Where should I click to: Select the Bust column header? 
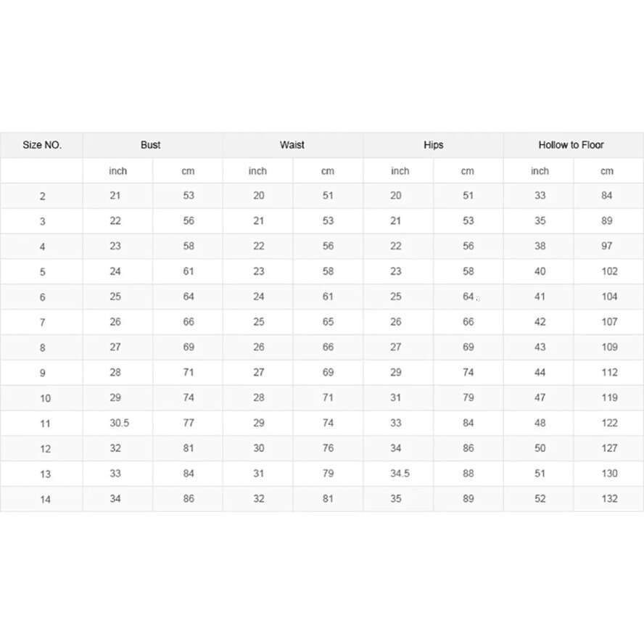click(x=151, y=145)
